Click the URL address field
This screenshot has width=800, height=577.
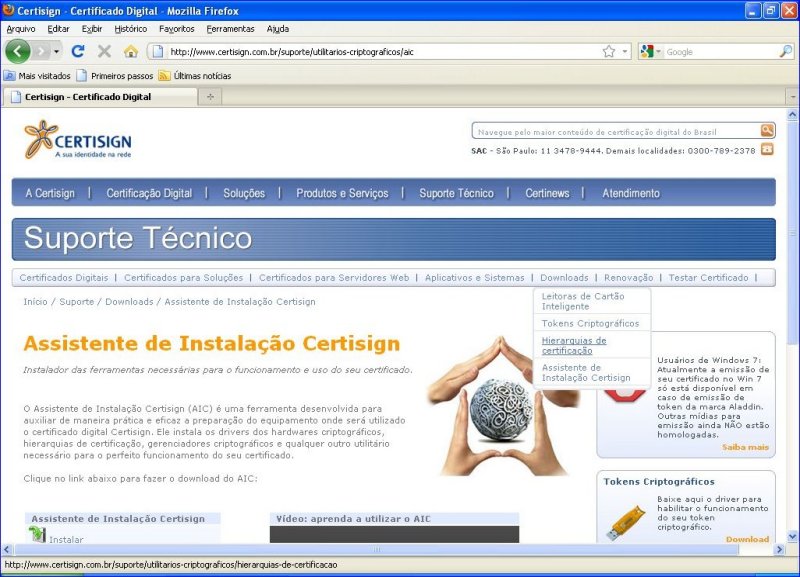[x=383, y=52]
